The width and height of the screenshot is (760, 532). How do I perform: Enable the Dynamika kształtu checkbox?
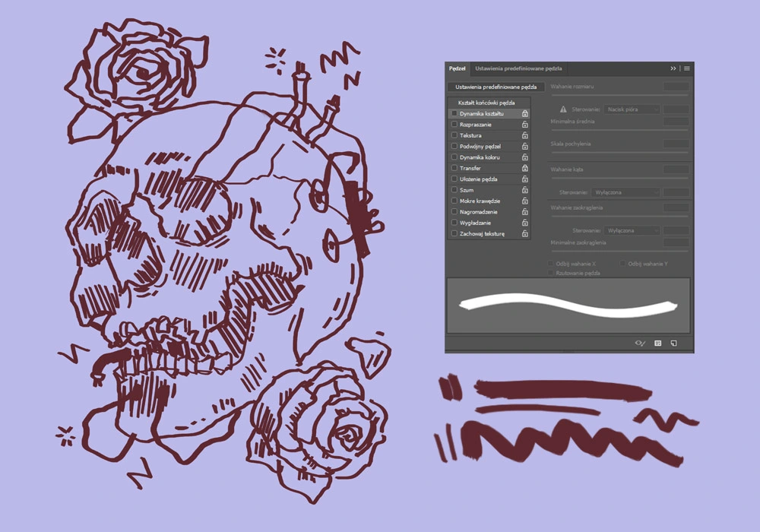[454, 113]
